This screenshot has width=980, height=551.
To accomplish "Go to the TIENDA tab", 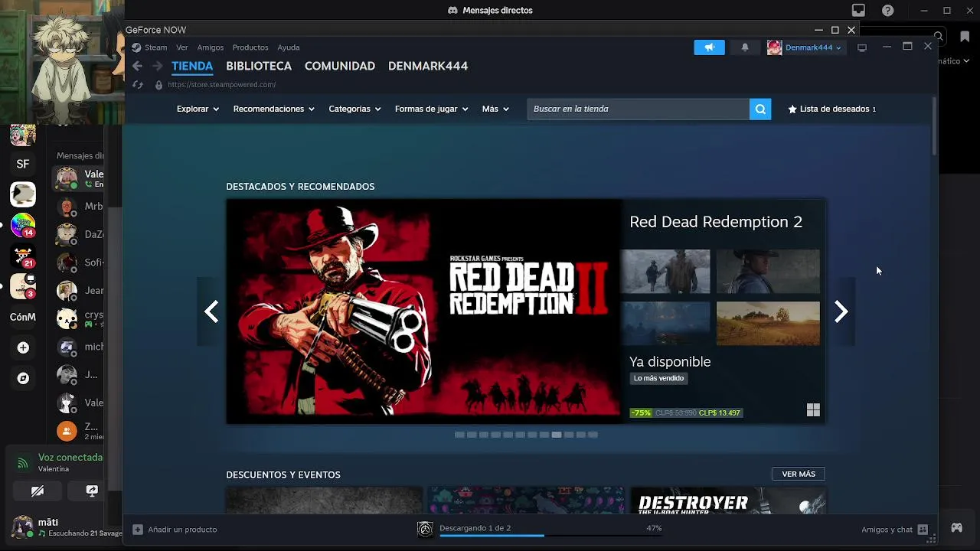I will coord(192,66).
